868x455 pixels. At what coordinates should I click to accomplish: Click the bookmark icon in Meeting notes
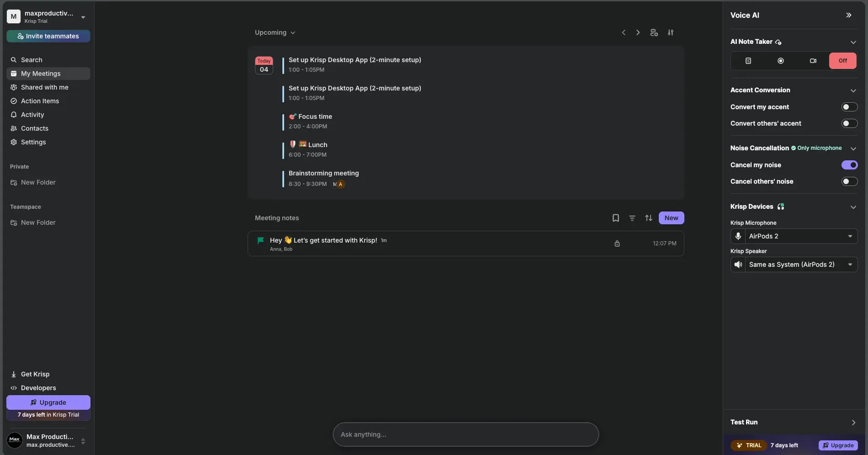pos(616,218)
